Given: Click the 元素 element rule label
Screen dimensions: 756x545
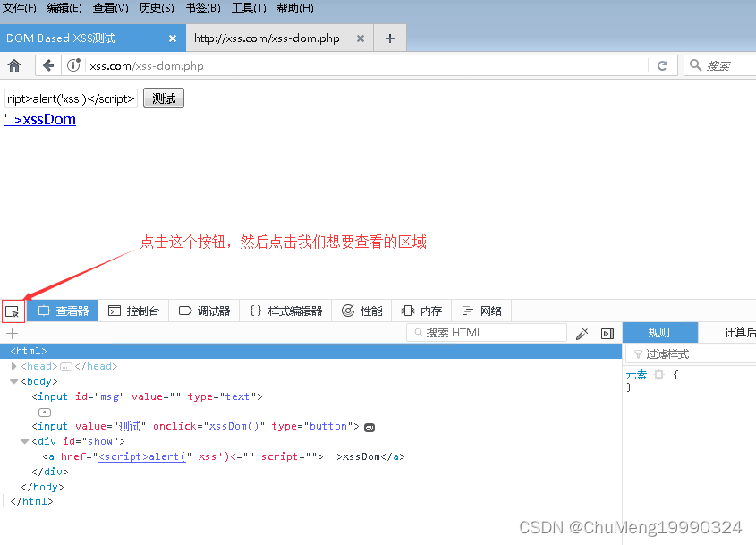Looking at the screenshot, I should pyautogui.click(x=636, y=375).
